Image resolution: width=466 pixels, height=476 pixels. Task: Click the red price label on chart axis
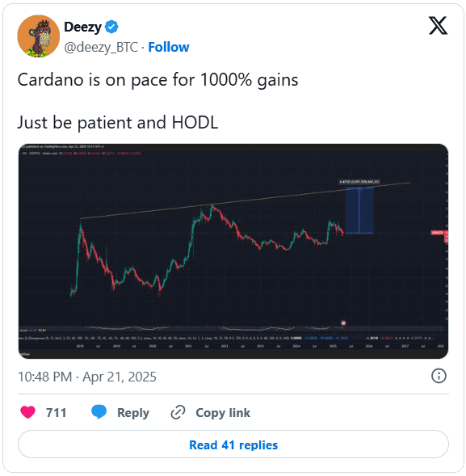click(x=439, y=233)
